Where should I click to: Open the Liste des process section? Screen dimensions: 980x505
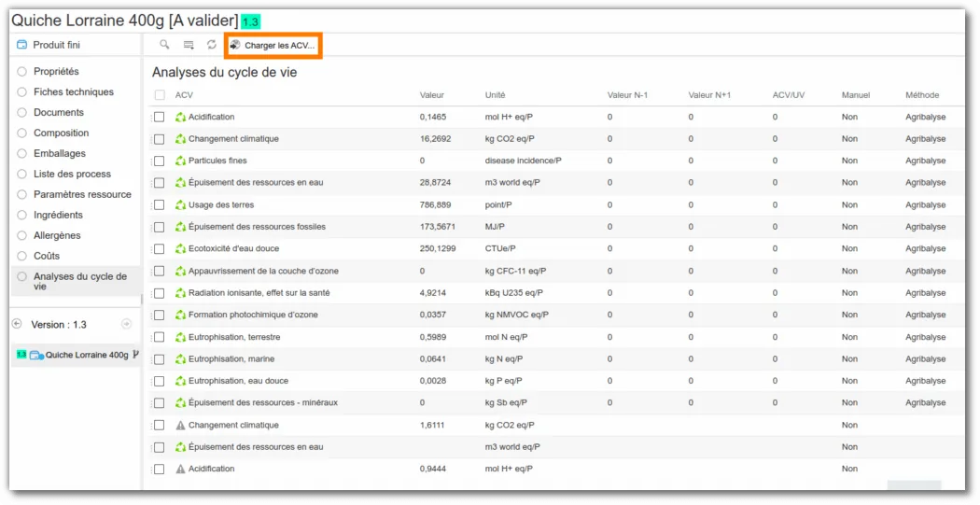(x=72, y=174)
